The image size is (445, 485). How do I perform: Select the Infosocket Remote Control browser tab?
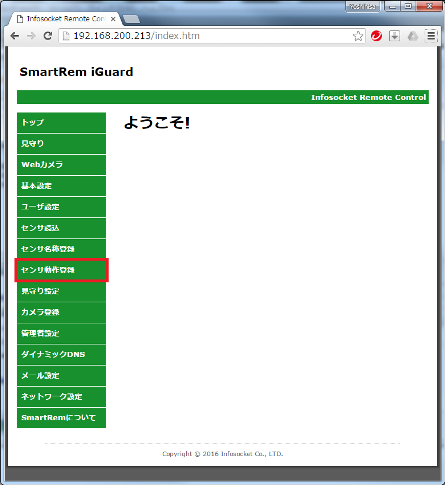tap(66, 19)
